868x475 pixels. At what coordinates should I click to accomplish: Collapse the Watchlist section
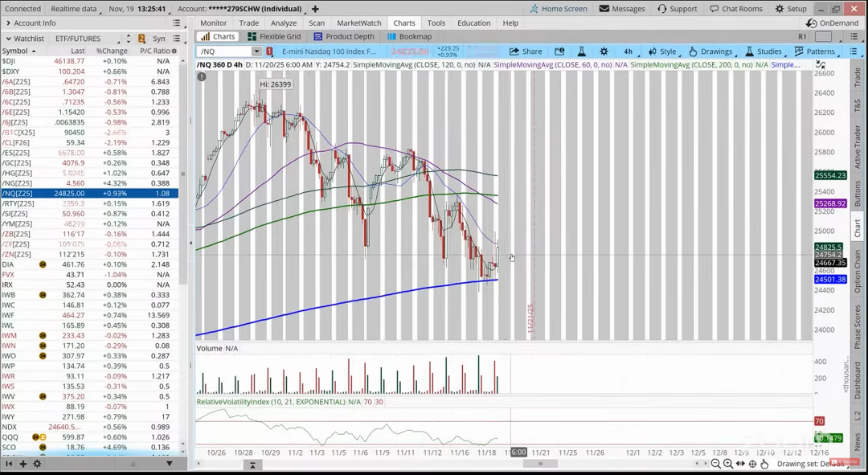click(9, 39)
